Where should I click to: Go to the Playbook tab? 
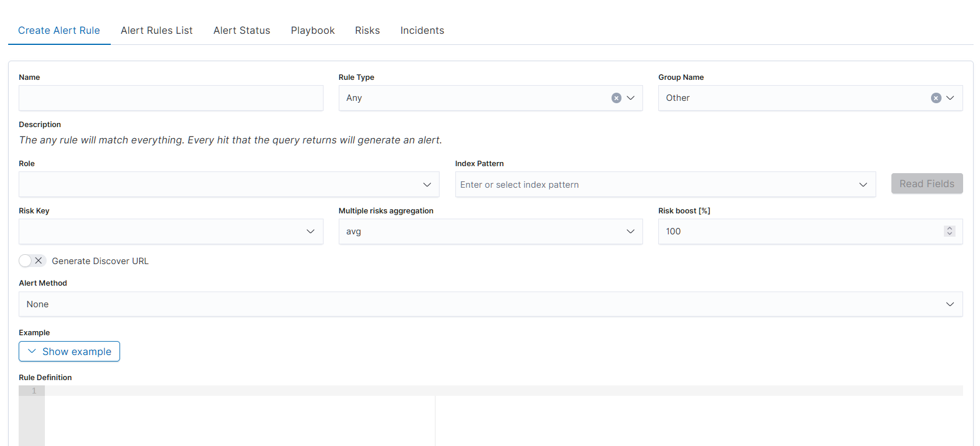(x=312, y=30)
